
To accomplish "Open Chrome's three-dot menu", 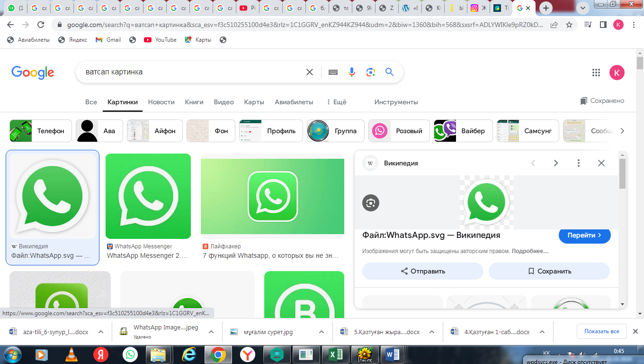I will click(x=634, y=25).
